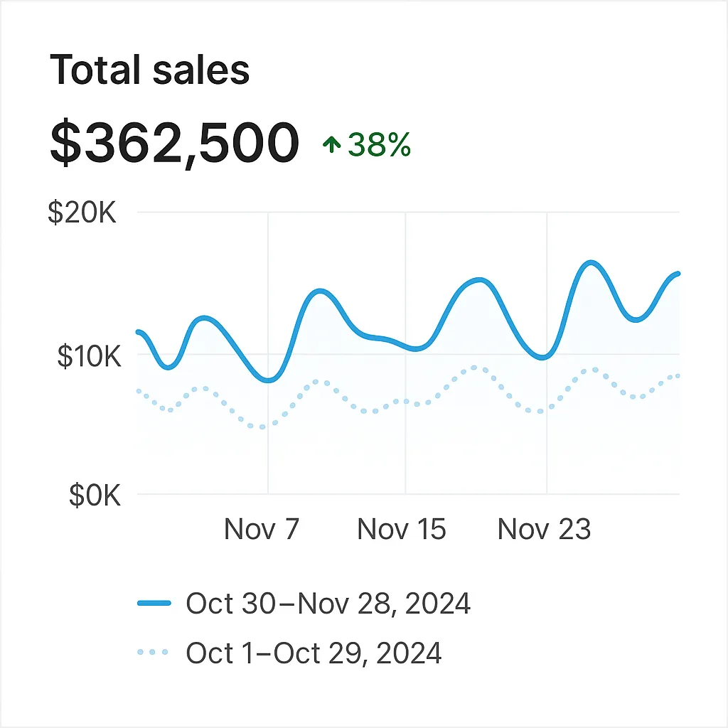This screenshot has width=728, height=728.
Task: Select the Nov 23 axis label
Action: click(544, 529)
